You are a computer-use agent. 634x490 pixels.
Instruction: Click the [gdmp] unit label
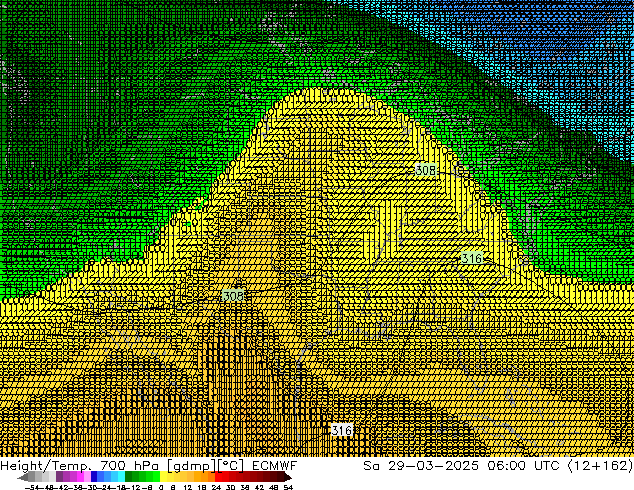pos(192,466)
